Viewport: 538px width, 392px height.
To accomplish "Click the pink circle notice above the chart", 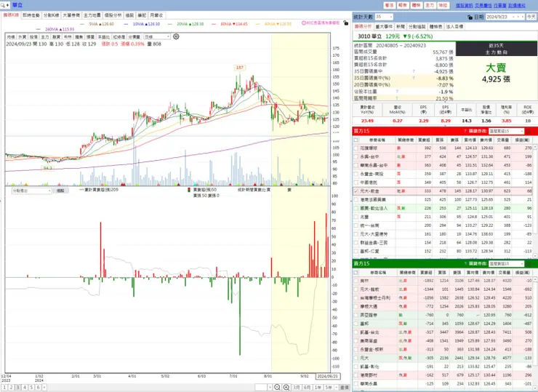I will pos(321,23).
